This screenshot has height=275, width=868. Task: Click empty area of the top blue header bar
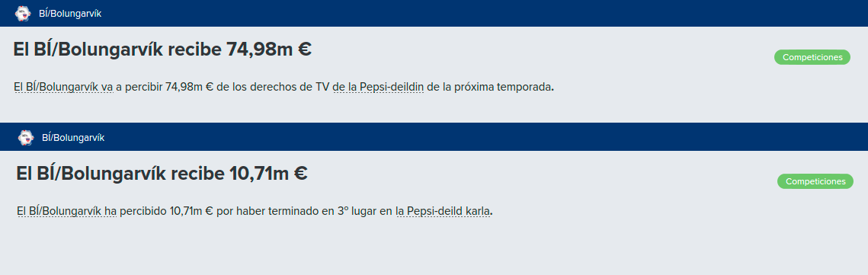(x=482, y=13)
